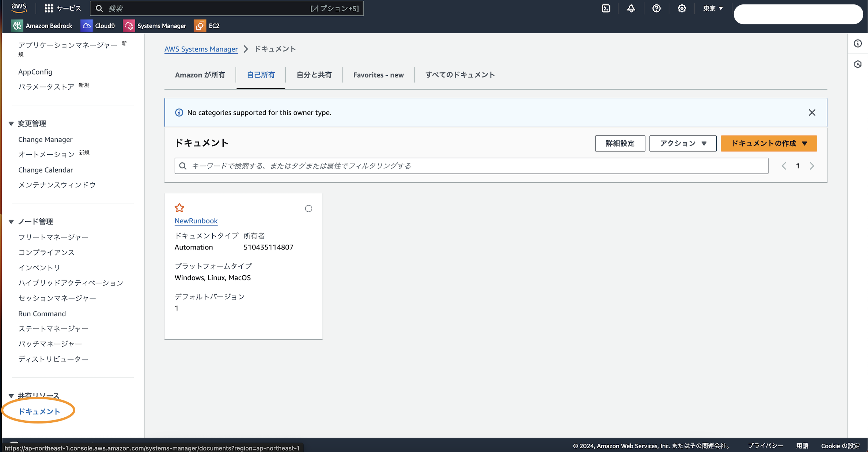Viewport: 868px width, 452px height.
Task: Launch CloudShell from the top bar
Action: tap(606, 8)
